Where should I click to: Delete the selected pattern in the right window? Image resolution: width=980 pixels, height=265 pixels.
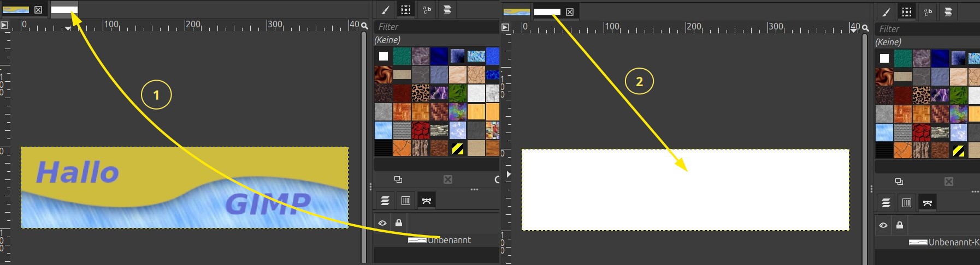coord(949,182)
